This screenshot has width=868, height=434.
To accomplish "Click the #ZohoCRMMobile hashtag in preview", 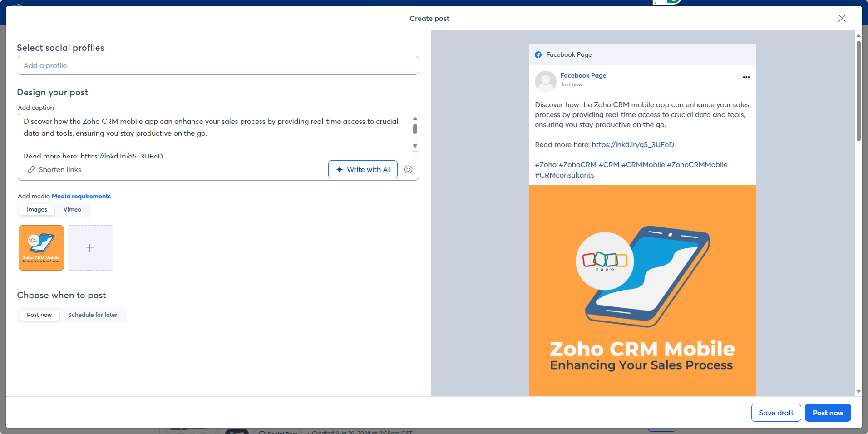I will [697, 164].
